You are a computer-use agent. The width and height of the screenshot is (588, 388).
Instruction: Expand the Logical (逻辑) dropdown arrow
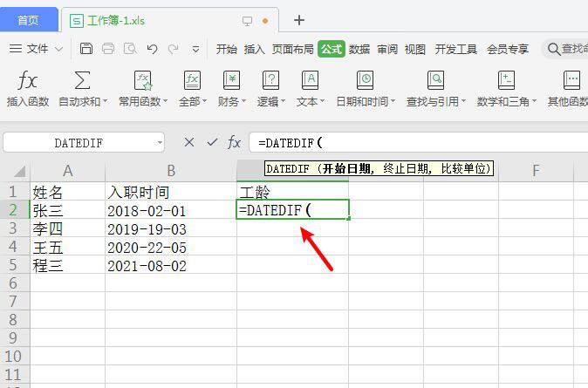pyautogui.click(x=284, y=101)
